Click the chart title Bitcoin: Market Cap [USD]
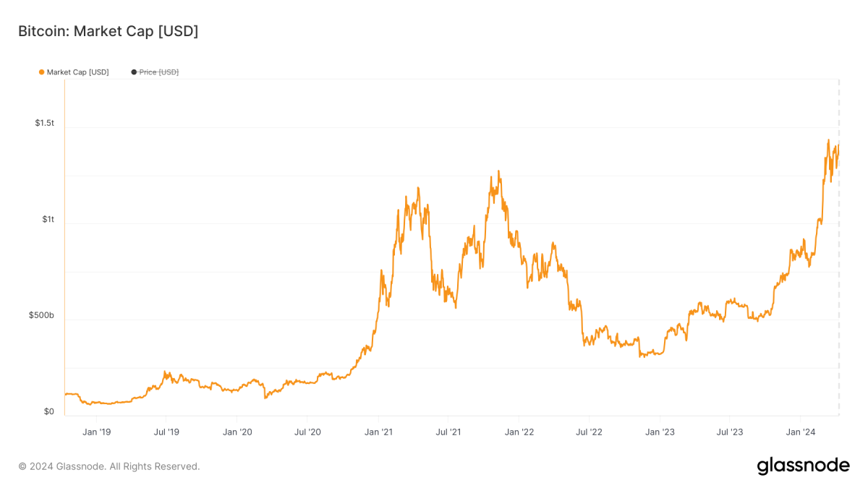The image size is (868, 488). [x=108, y=31]
